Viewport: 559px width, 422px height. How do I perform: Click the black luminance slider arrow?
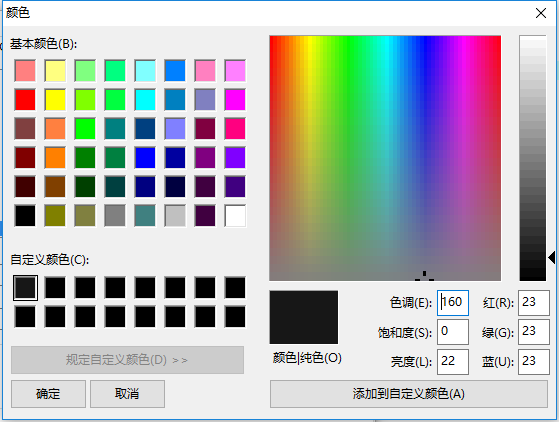click(x=552, y=257)
